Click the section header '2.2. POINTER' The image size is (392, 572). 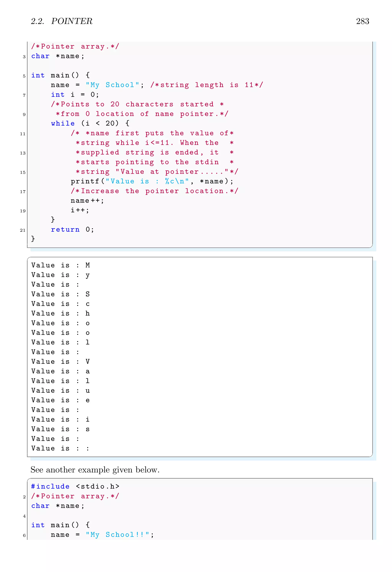(61, 21)
